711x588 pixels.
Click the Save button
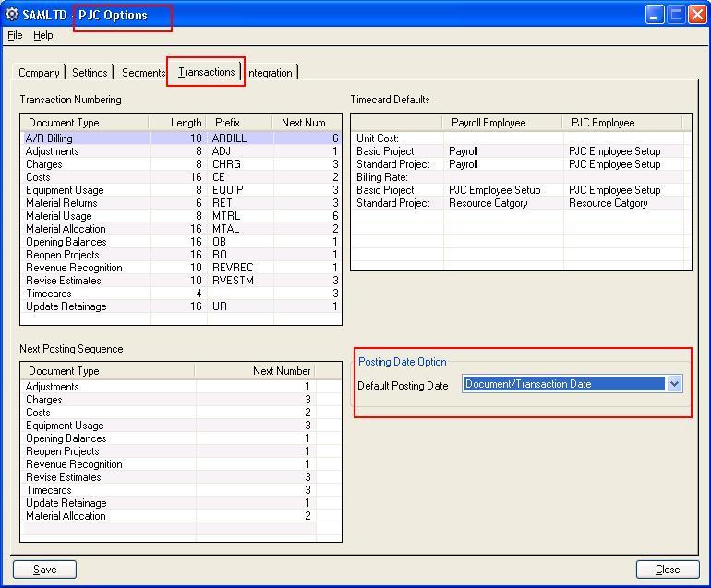pos(45,570)
